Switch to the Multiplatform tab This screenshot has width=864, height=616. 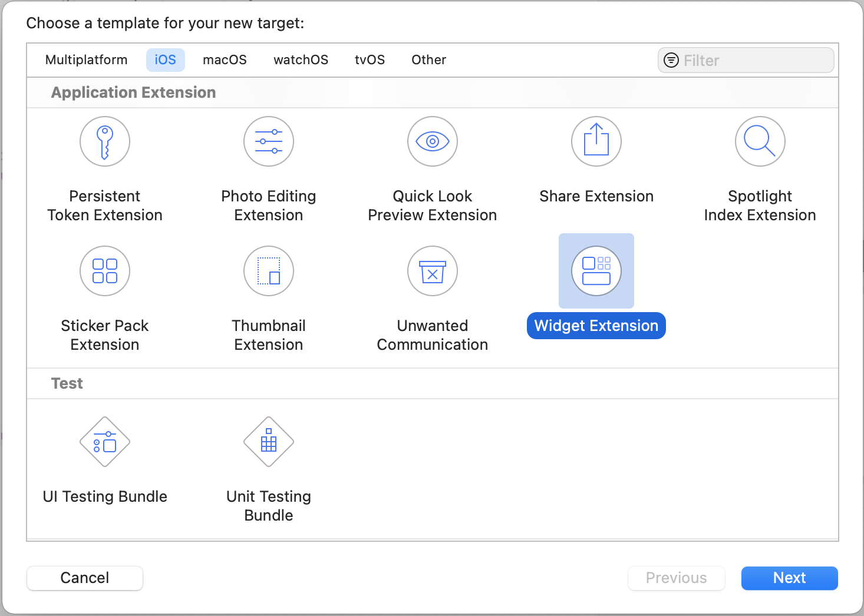point(86,60)
